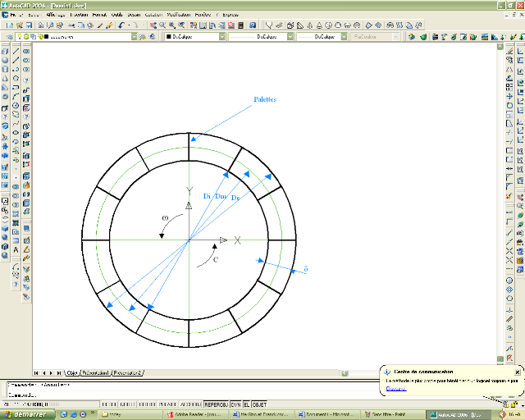Viewport: 525px width, 420px height.
Task: Toggle EL lineweight display button
Action: (x=246, y=405)
